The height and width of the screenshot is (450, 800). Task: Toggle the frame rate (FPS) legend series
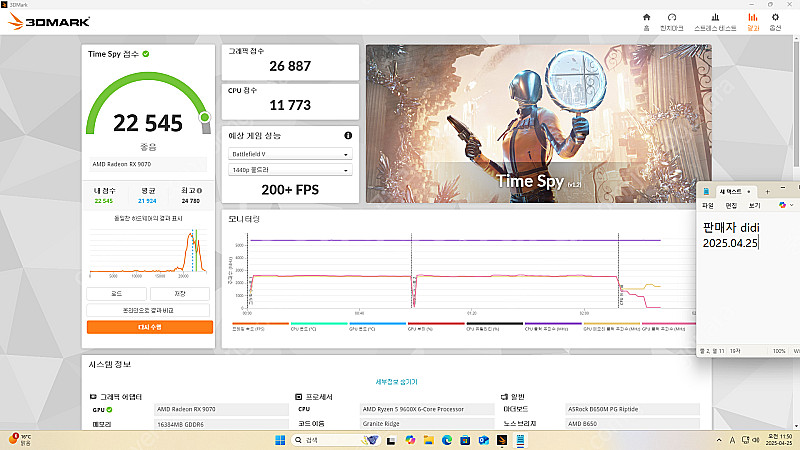tap(260, 327)
